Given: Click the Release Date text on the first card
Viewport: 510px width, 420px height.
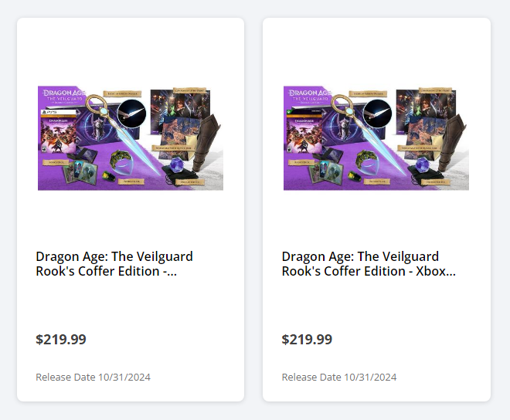Looking at the screenshot, I should [x=93, y=377].
